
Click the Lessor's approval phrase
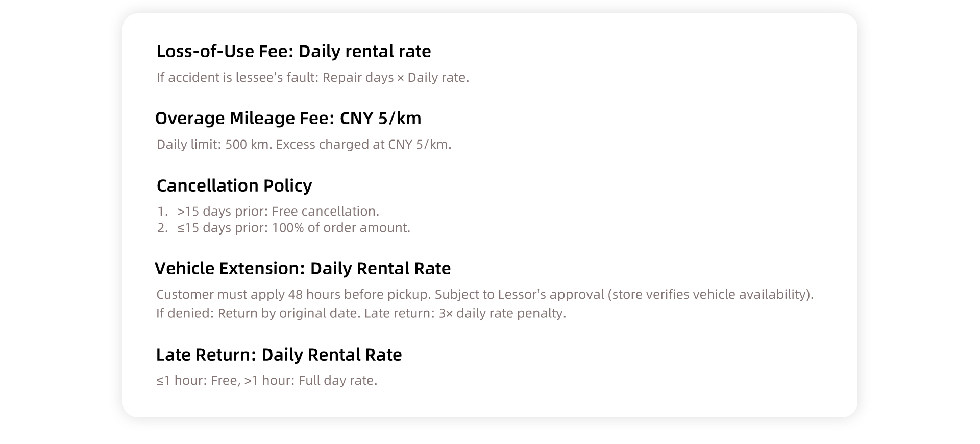[x=551, y=294]
